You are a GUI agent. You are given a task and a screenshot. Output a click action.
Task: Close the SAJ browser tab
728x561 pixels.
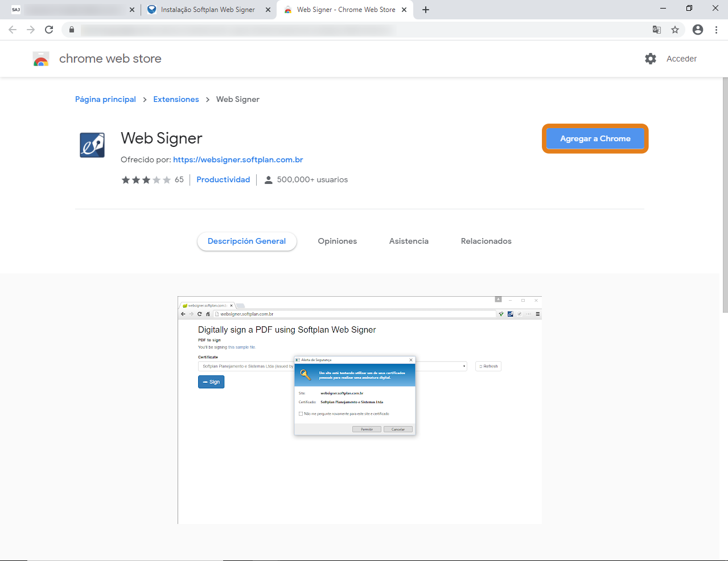[x=132, y=10]
